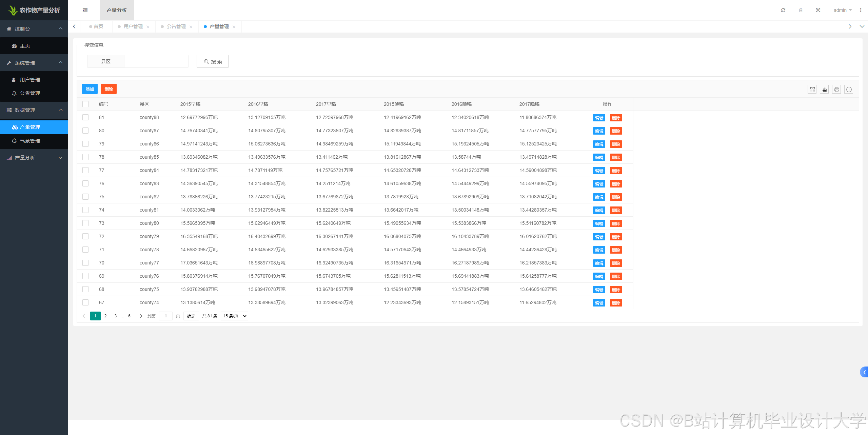Click the 搜索 search button
The height and width of the screenshot is (435, 868).
point(213,61)
